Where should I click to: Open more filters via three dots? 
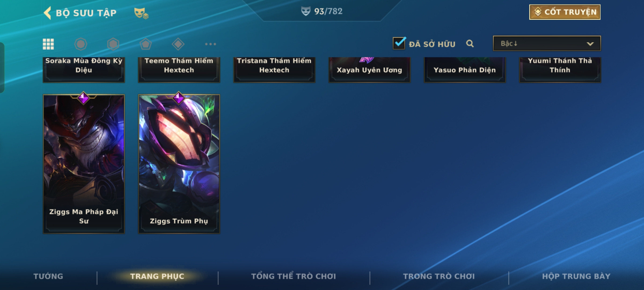click(x=211, y=44)
